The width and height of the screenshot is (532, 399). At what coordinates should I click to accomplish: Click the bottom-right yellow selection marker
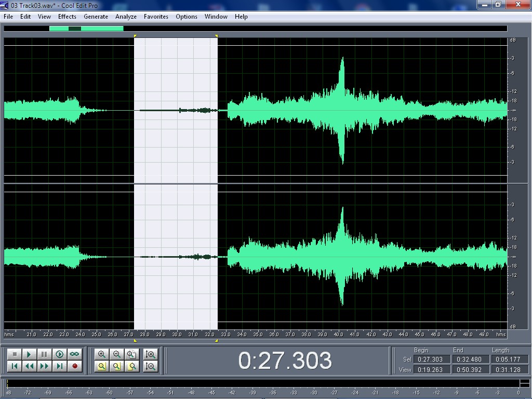click(217, 340)
